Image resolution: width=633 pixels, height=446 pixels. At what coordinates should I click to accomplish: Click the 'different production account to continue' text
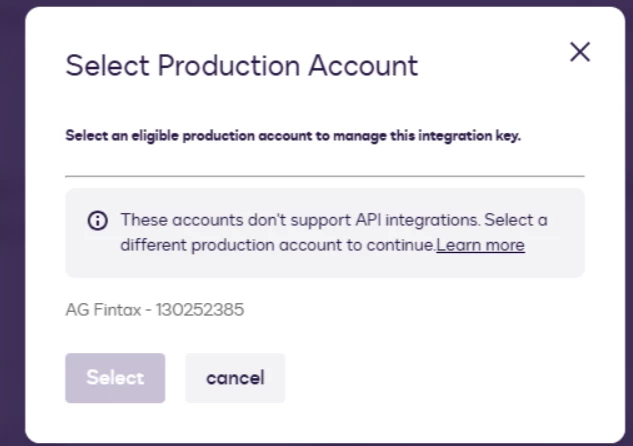(277, 245)
